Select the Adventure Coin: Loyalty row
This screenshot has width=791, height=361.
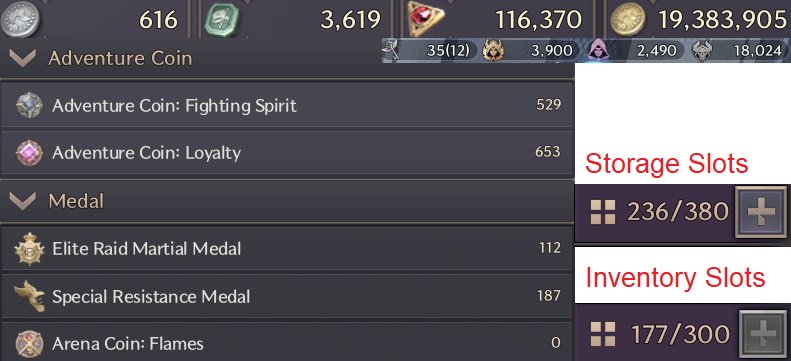tap(287, 153)
